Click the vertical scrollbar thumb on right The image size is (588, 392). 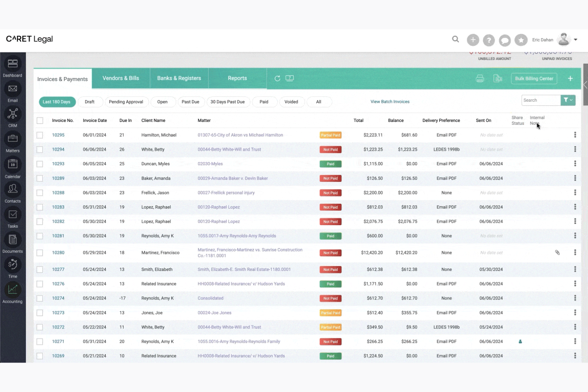click(x=586, y=85)
